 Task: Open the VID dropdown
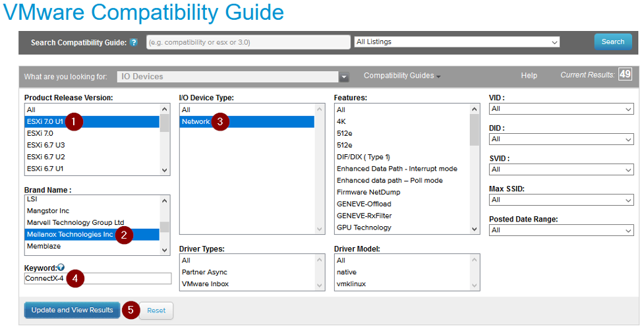[561, 109]
